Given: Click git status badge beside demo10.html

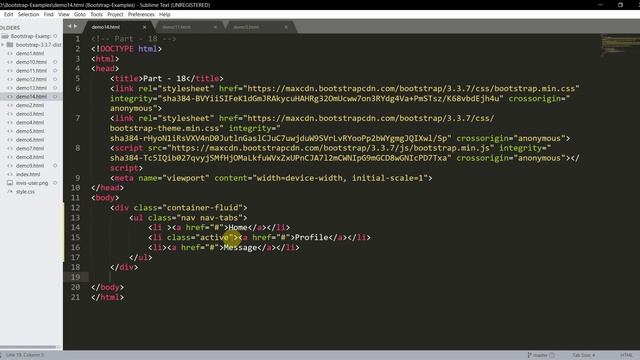Looking at the screenshot, I should pos(55,62).
